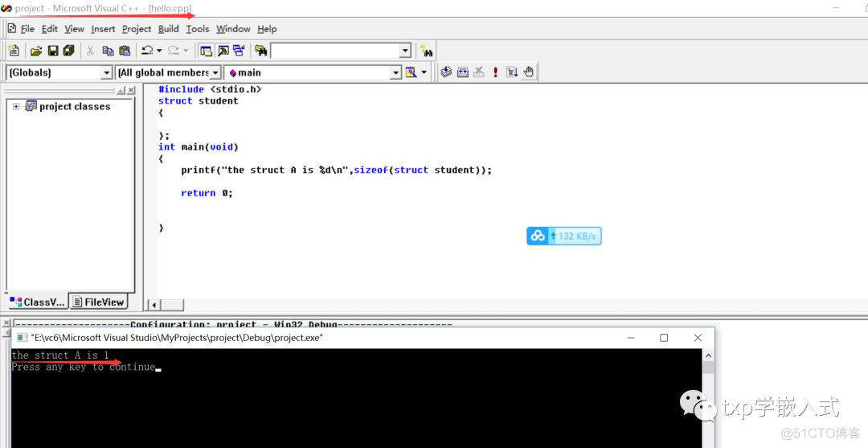
Task: Click the Stop Build icon
Action: tap(479, 72)
